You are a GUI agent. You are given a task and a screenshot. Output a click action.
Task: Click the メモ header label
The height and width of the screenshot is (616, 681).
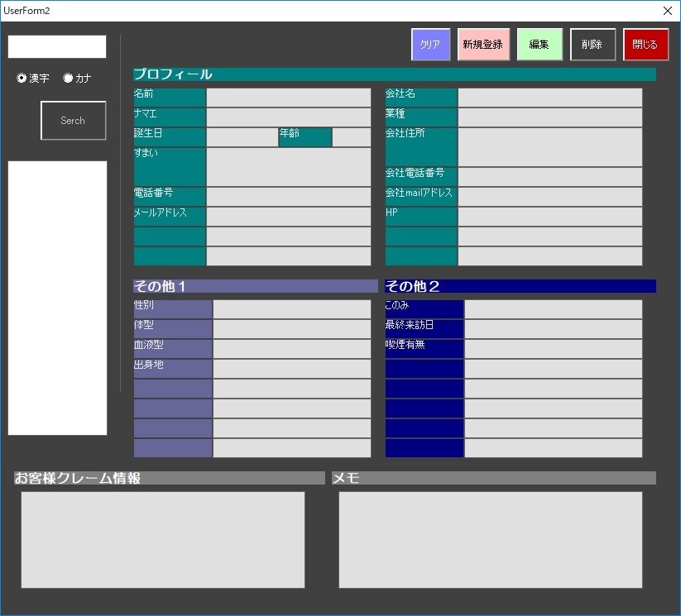pos(494,478)
